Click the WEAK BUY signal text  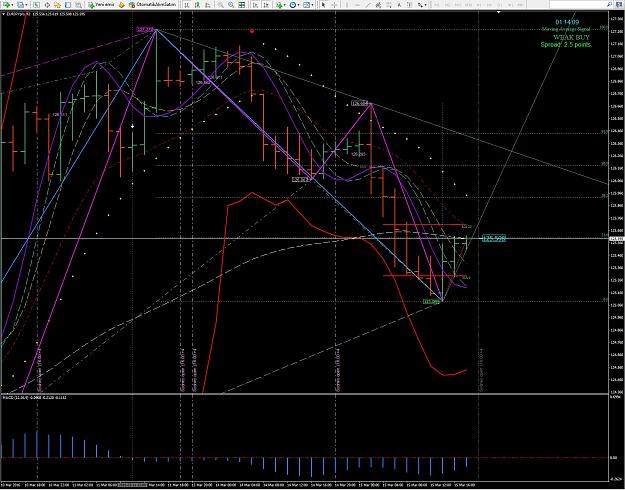(571, 37)
